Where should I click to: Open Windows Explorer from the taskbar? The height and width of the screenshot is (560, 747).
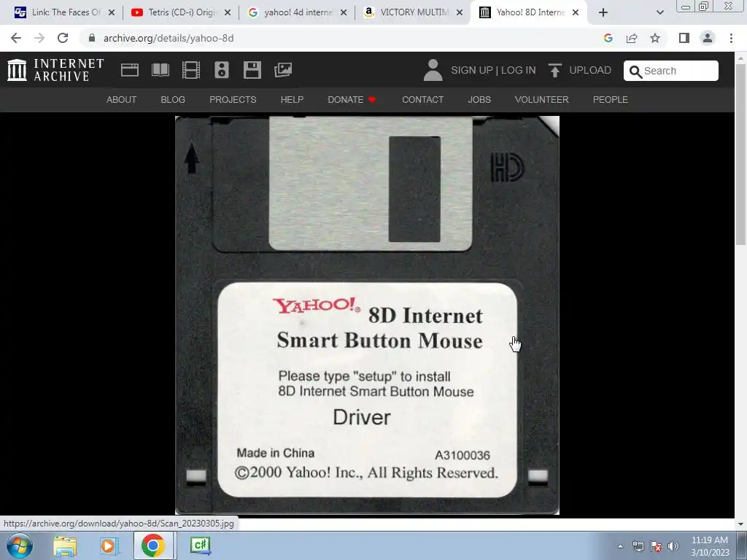point(65,546)
